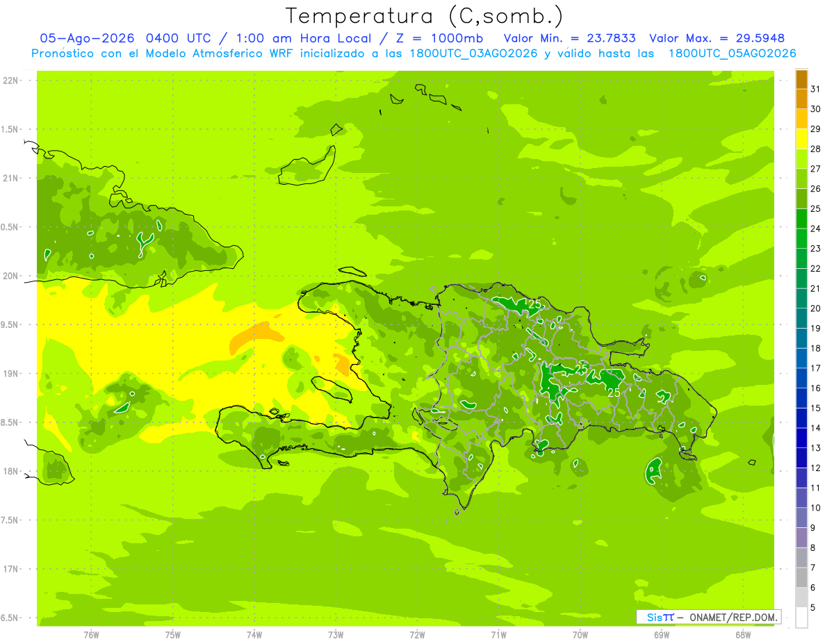The height and width of the screenshot is (644, 834).
Task: Click the "76W" longitude label
Action: (x=91, y=635)
